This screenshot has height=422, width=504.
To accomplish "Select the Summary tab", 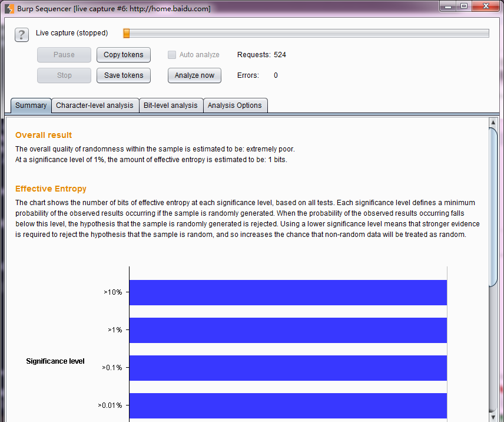I will click(x=31, y=105).
